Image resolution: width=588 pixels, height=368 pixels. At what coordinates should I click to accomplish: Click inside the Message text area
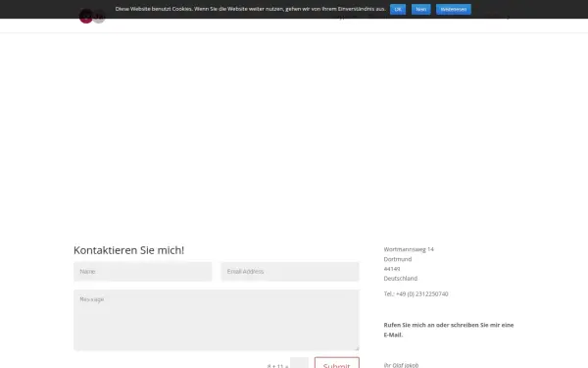(217, 320)
